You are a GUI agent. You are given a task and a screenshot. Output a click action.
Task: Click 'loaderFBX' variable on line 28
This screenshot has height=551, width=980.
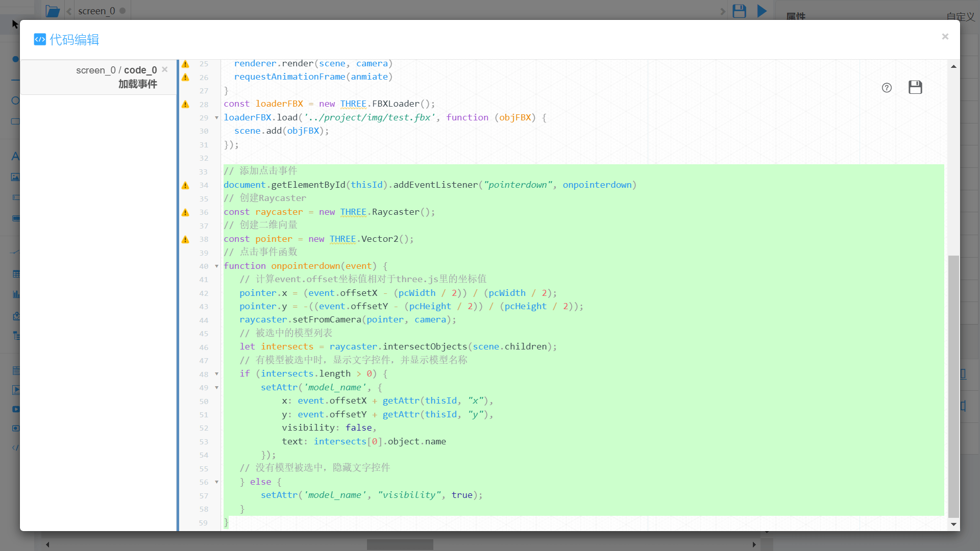pos(279,104)
